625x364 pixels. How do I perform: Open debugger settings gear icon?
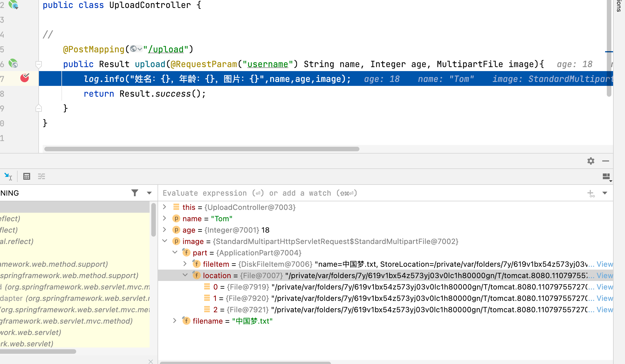591,161
